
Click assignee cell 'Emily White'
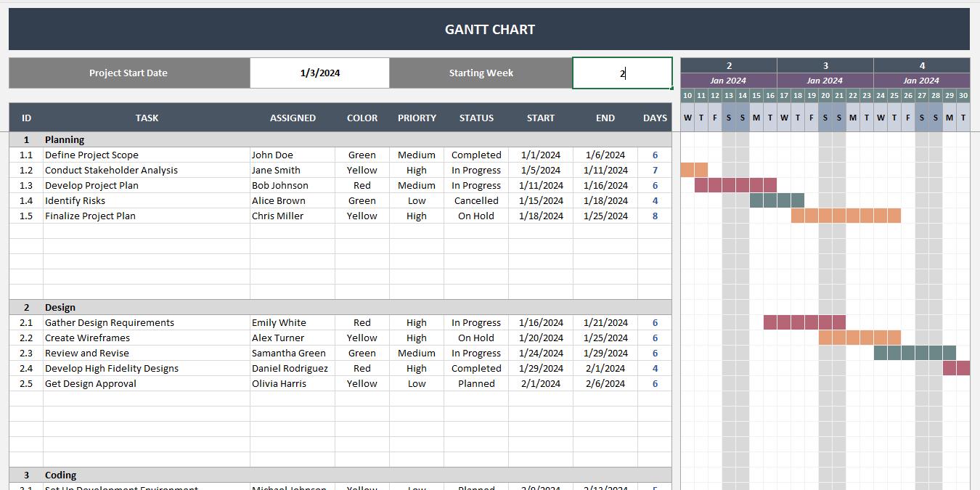(293, 322)
